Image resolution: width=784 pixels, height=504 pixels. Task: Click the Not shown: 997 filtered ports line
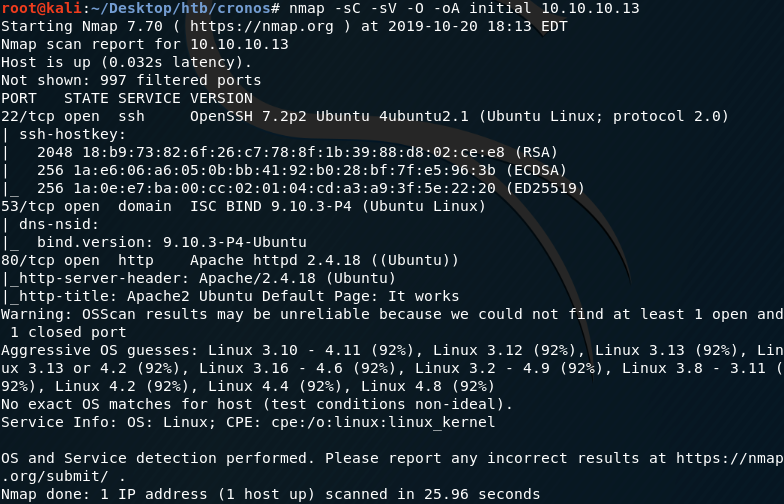(x=131, y=80)
